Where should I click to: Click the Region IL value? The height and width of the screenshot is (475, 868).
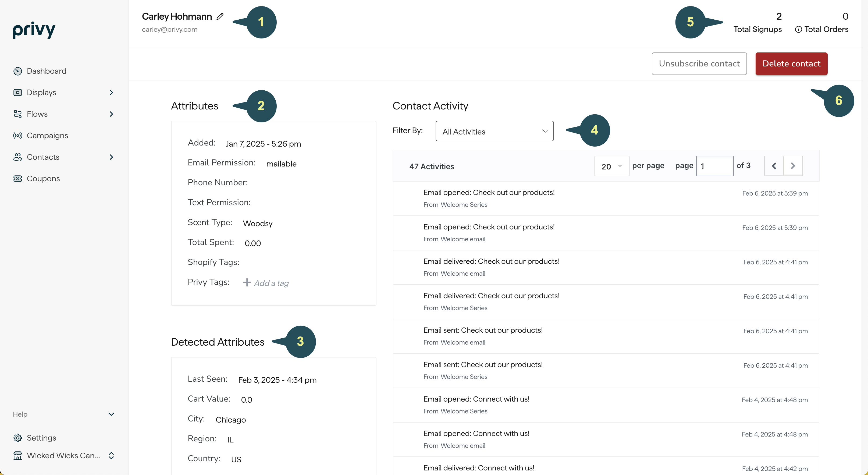(230, 439)
